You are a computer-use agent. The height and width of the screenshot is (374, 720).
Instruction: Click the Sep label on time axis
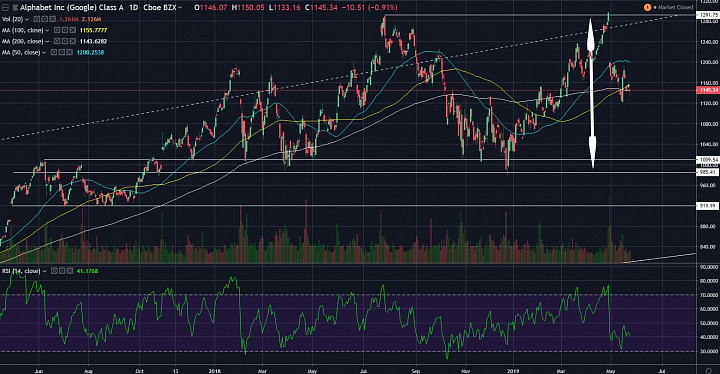416,370
